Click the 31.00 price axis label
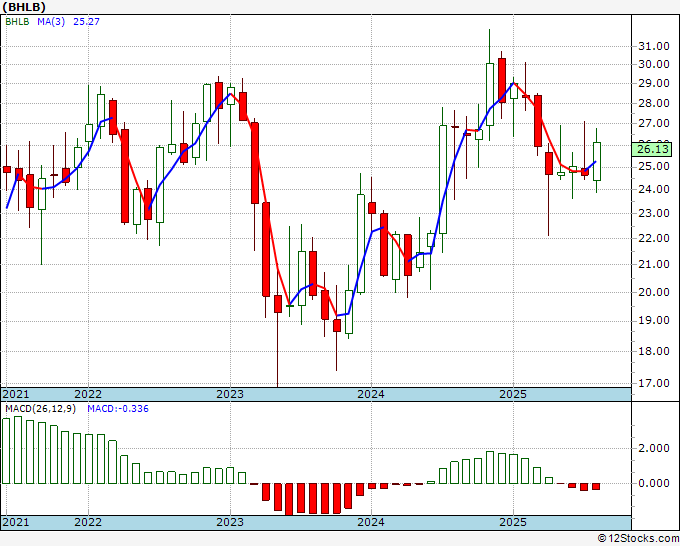This screenshot has width=680, height=546. pyautogui.click(x=654, y=46)
